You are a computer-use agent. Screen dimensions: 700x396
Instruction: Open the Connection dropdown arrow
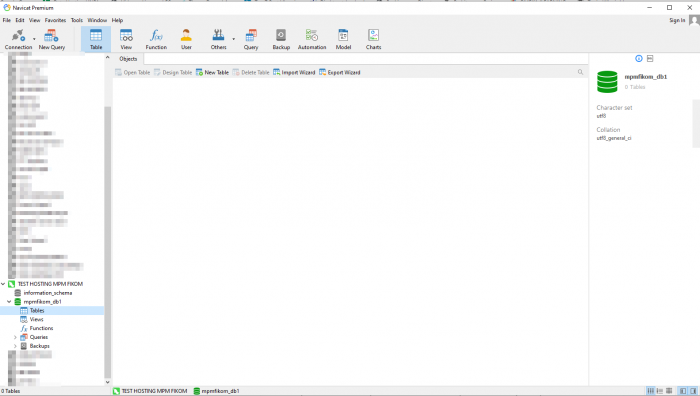34,39
